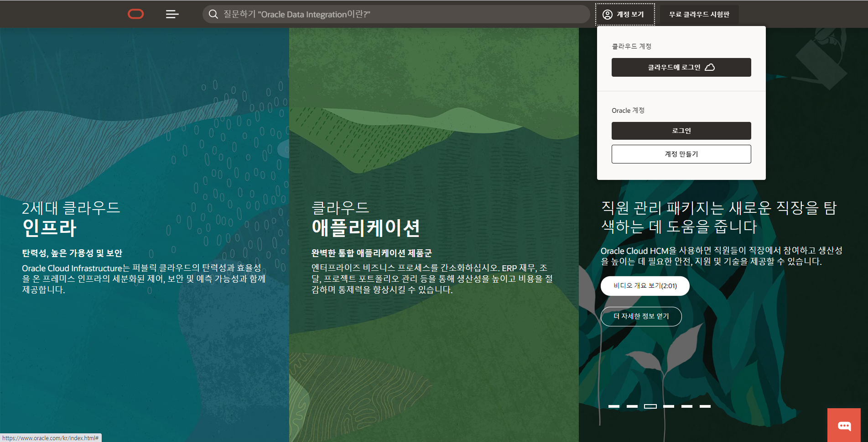
Task: Click the Oracle Cloud Infrastructure description paragraph
Action: [x=144, y=279]
